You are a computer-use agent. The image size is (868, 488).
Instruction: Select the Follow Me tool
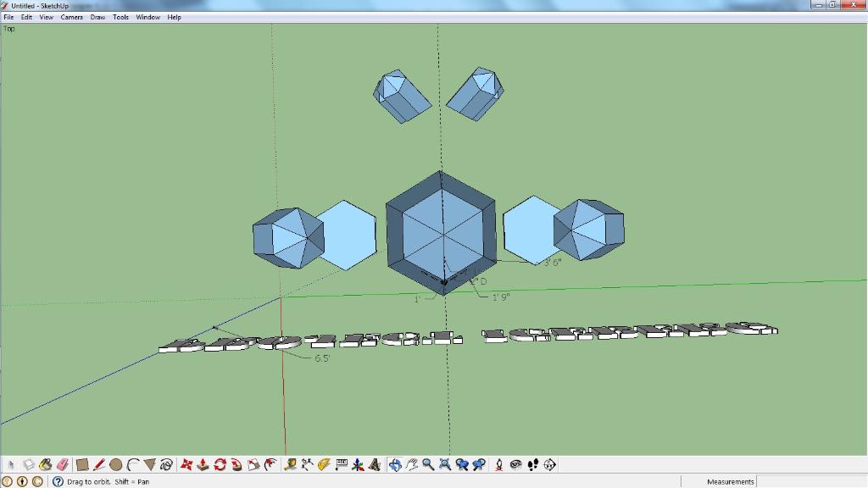236,465
